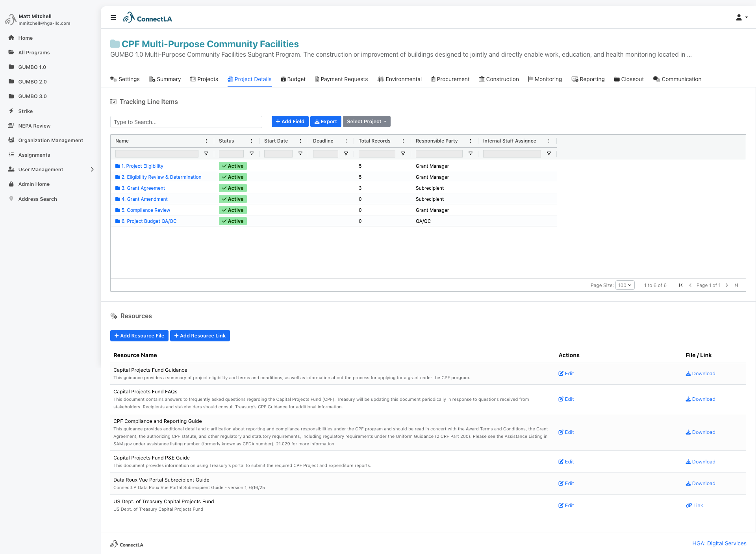Click the Name column filter text box

[x=157, y=154]
